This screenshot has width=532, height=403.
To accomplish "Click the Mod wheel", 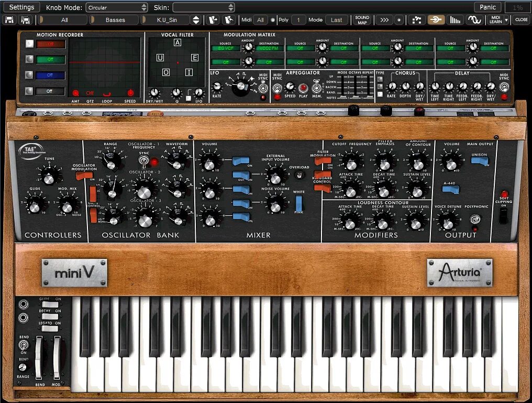I will coord(57,357).
